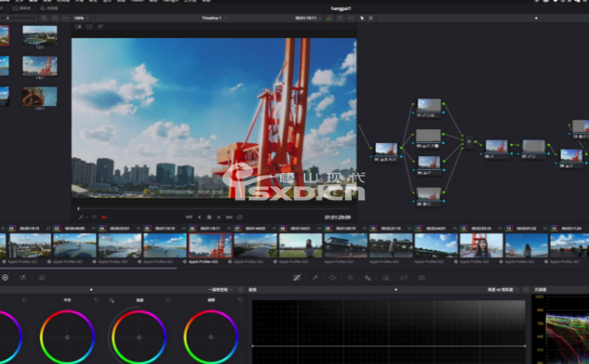Select node 07 gray thumbnail node

[533, 149]
